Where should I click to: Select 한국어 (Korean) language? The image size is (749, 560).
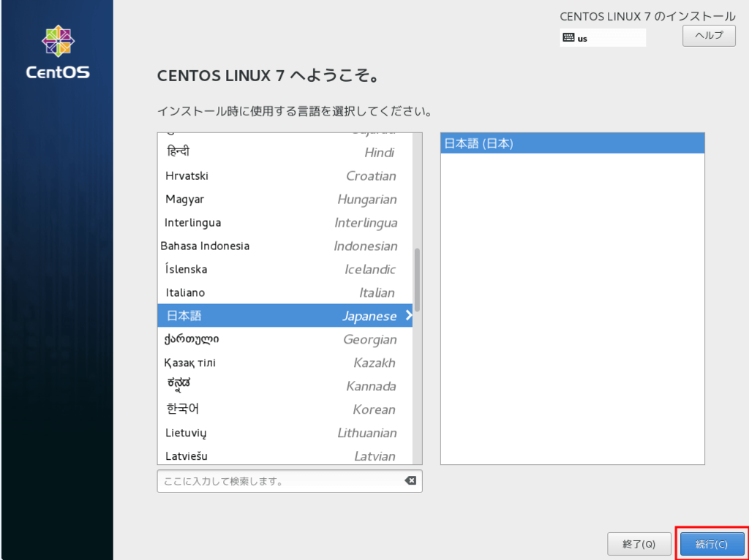tap(285, 409)
